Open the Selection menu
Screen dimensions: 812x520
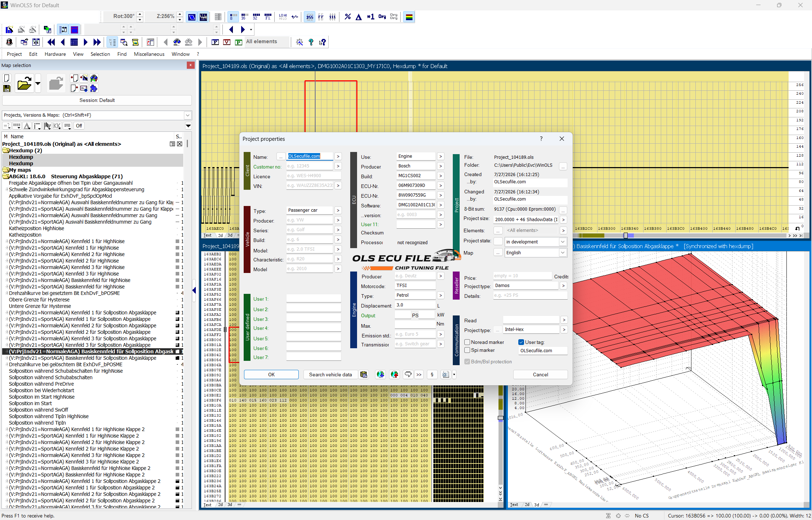coord(100,54)
